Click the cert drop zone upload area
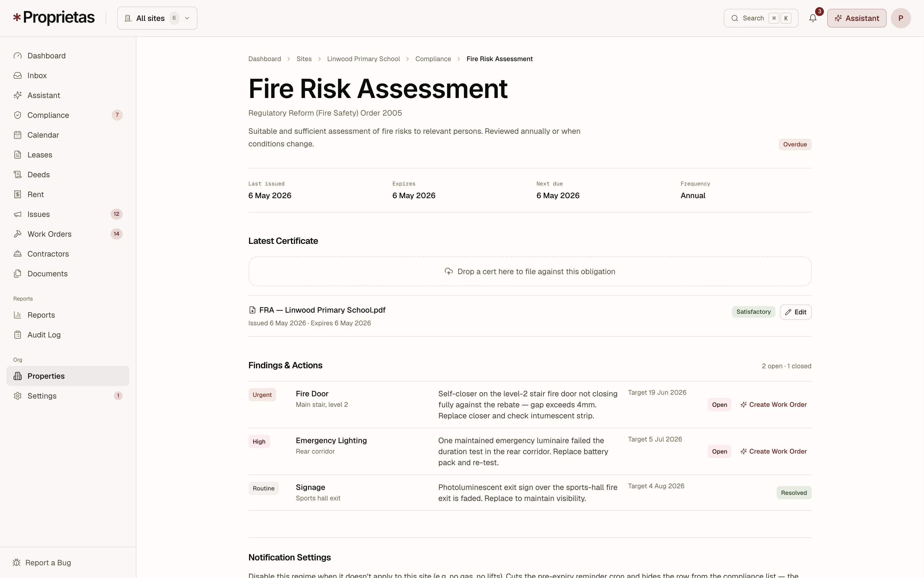The height and width of the screenshot is (578, 924). click(x=530, y=271)
